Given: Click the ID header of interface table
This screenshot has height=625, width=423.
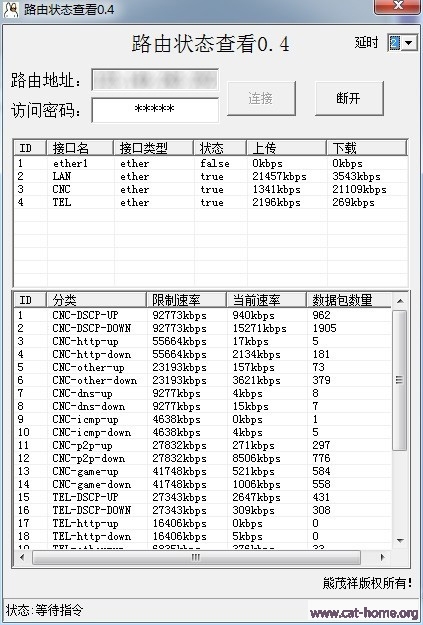Looking at the screenshot, I should point(30,148).
